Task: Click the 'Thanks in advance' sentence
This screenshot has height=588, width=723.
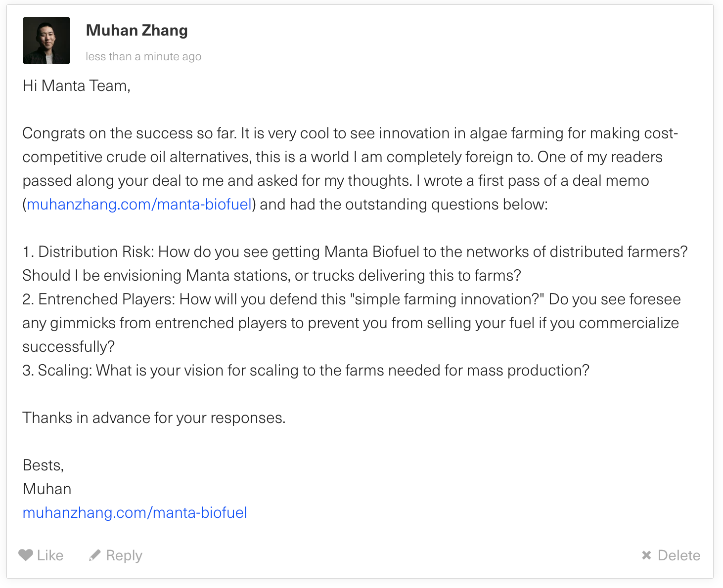Action: coord(154,418)
